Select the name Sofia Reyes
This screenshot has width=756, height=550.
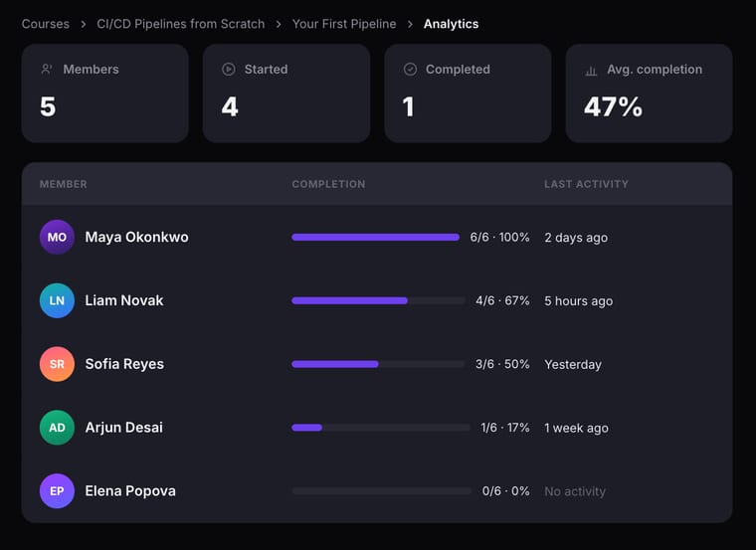click(124, 364)
